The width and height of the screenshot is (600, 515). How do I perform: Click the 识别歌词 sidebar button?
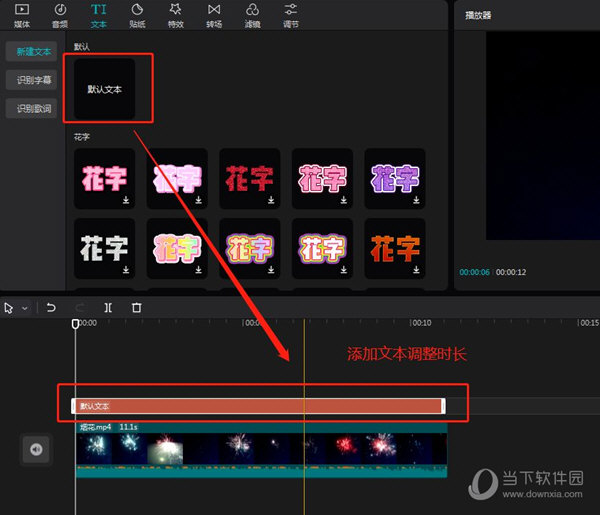tap(32, 109)
